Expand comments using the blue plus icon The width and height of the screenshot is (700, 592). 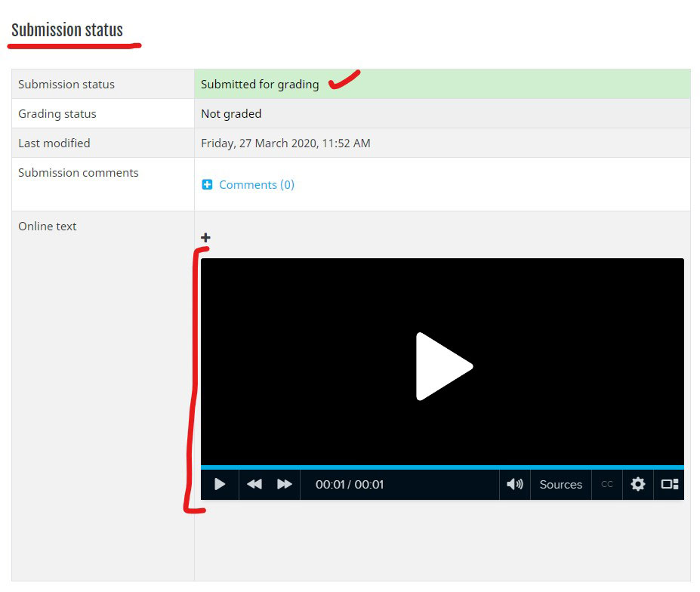[207, 184]
